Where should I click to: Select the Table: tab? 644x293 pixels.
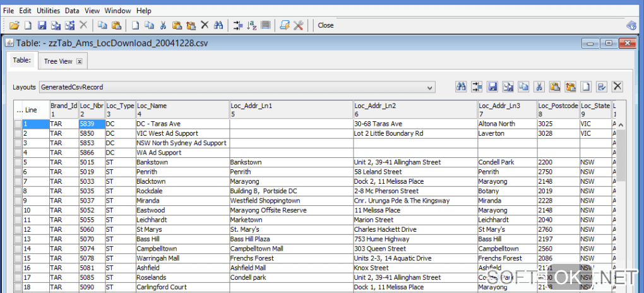coord(22,60)
